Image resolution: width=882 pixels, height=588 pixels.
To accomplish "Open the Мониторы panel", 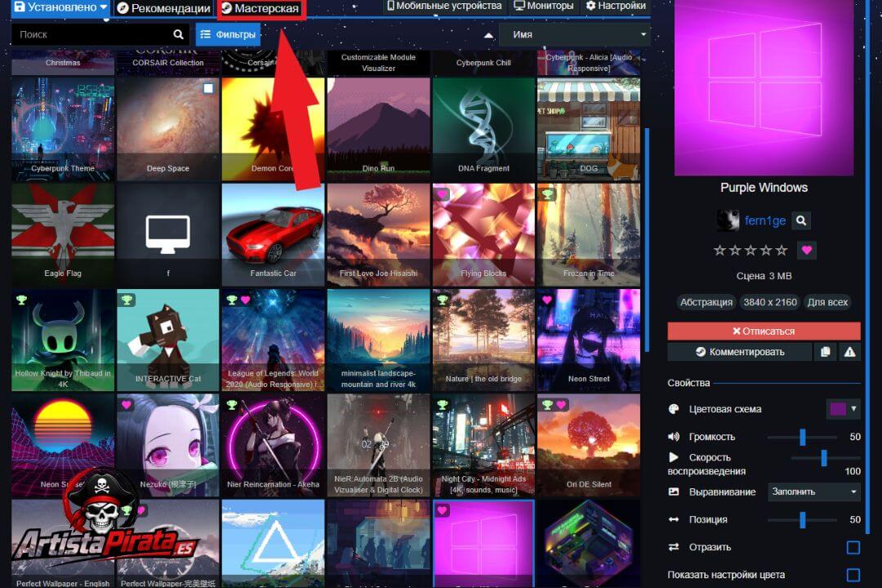I will pos(543,7).
